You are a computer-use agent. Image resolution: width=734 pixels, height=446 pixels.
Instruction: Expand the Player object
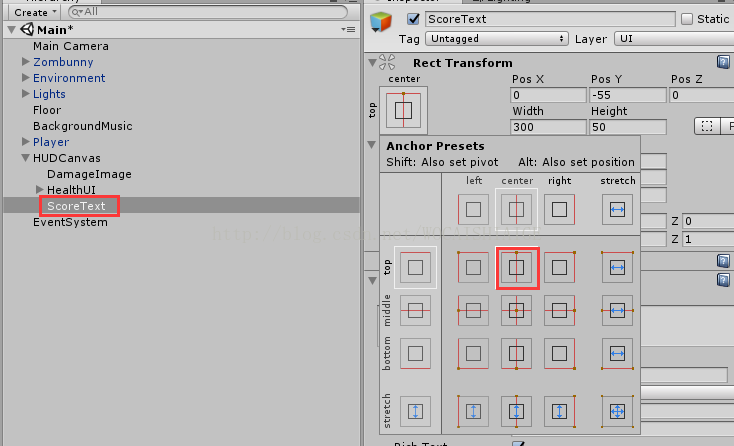pyautogui.click(x=26, y=141)
